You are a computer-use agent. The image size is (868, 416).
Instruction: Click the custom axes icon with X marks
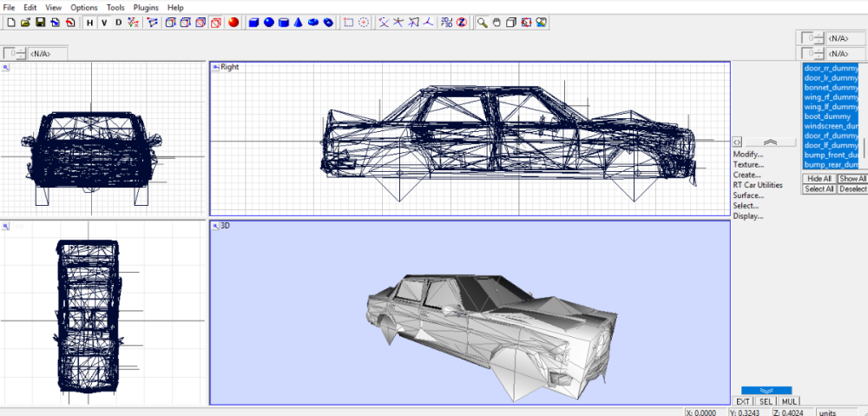pos(133,23)
